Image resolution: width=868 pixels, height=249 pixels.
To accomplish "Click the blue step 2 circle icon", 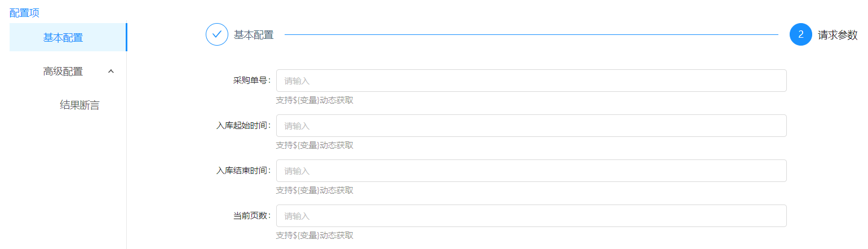I will pyautogui.click(x=801, y=34).
